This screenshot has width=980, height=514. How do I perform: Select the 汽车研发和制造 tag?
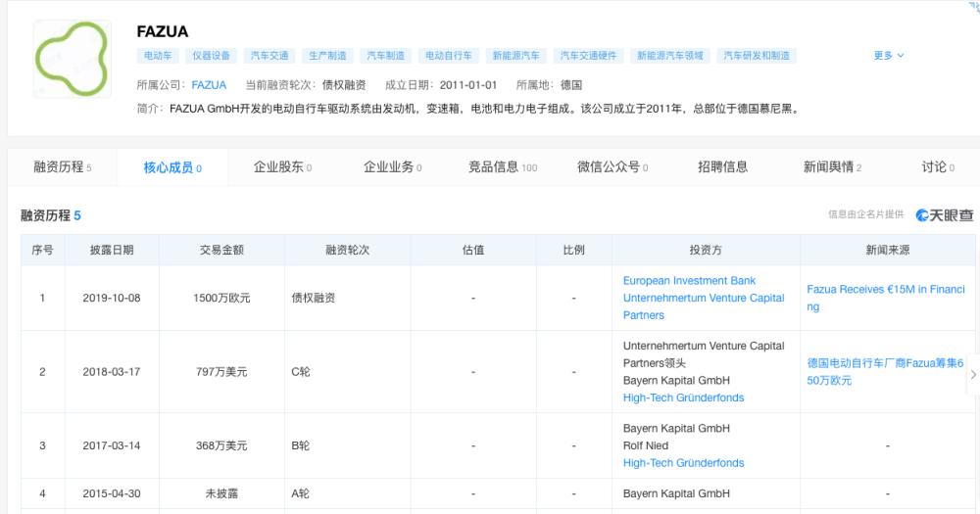click(x=757, y=56)
